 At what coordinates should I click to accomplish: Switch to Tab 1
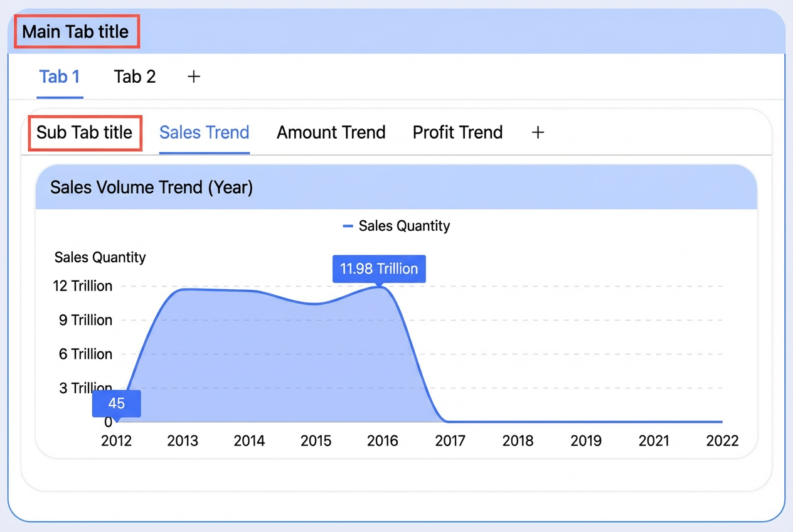[x=60, y=77]
